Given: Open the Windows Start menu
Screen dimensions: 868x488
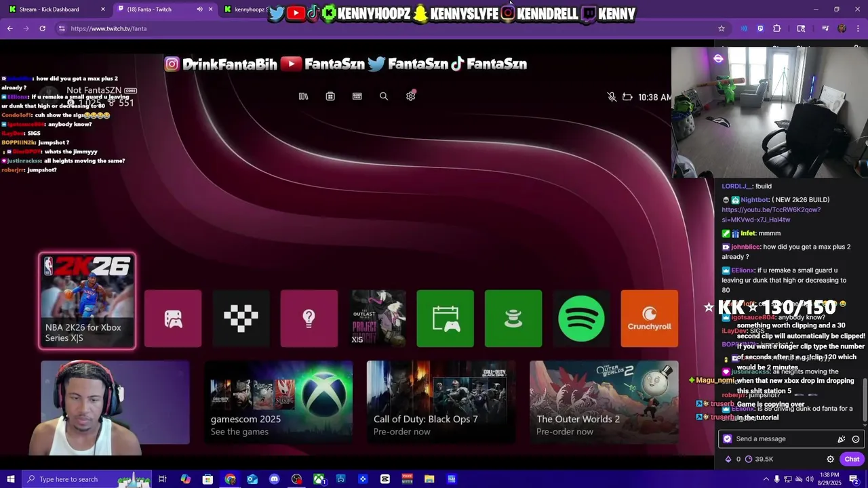Looking at the screenshot, I should coord(10,479).
